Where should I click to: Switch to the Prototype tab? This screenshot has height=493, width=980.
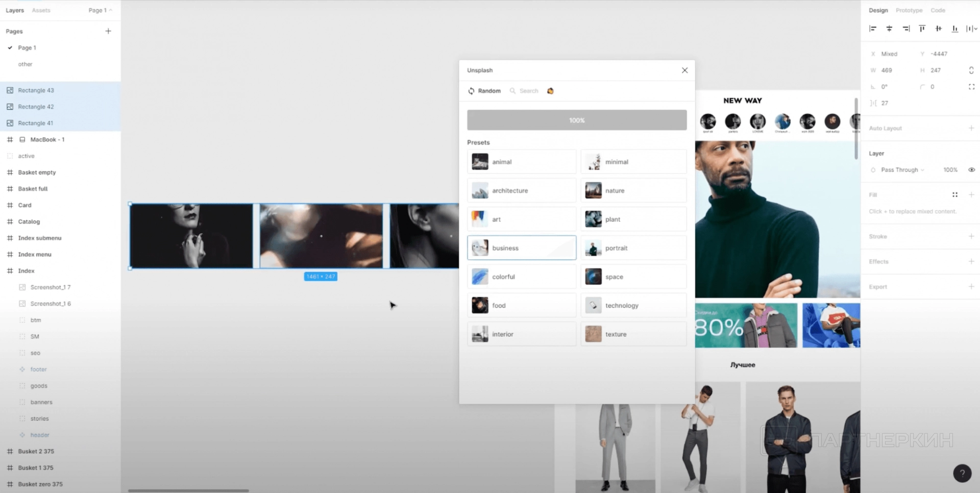point(909,10)
